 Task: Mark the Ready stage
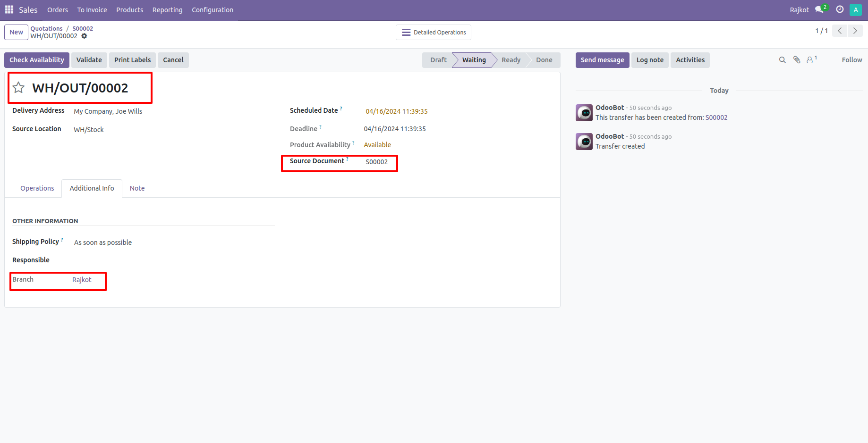click(511, 60)
